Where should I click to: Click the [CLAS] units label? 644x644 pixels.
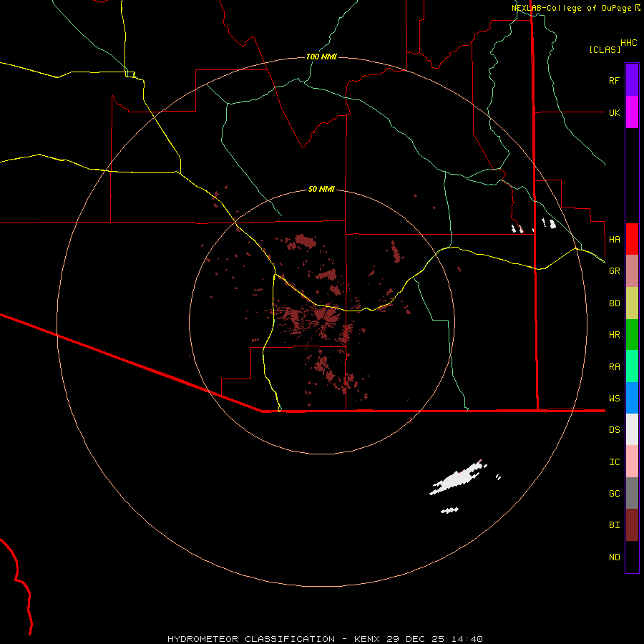pyautogui.click(x=605, y=49)
